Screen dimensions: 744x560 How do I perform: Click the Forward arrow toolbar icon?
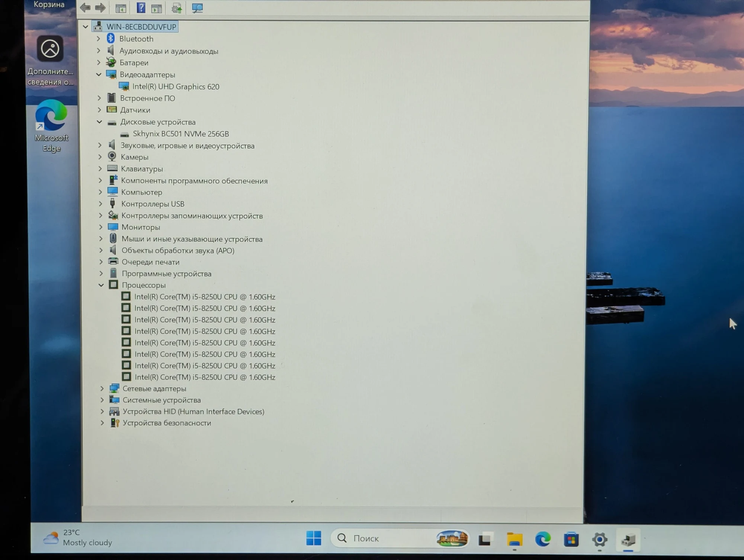pos(100,7)
